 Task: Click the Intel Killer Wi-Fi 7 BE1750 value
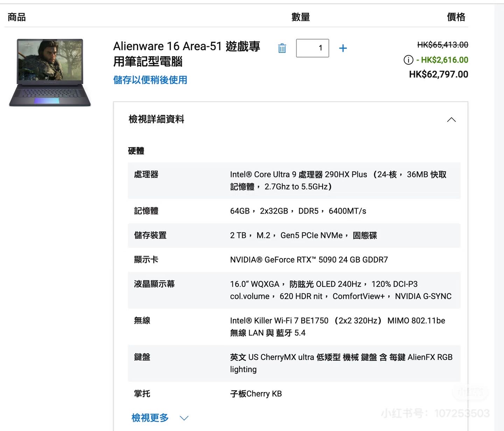pos(338,326)
